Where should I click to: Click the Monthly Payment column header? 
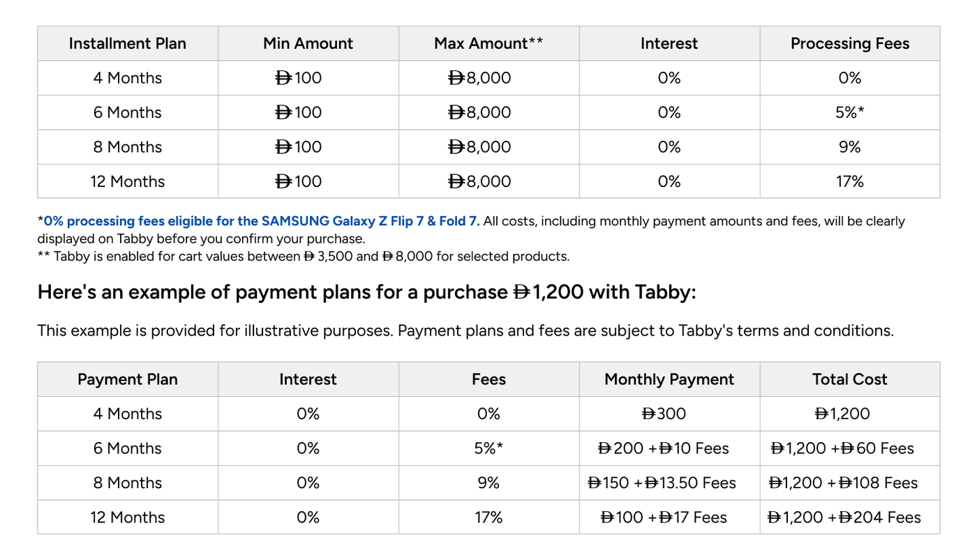pos(669,379)
